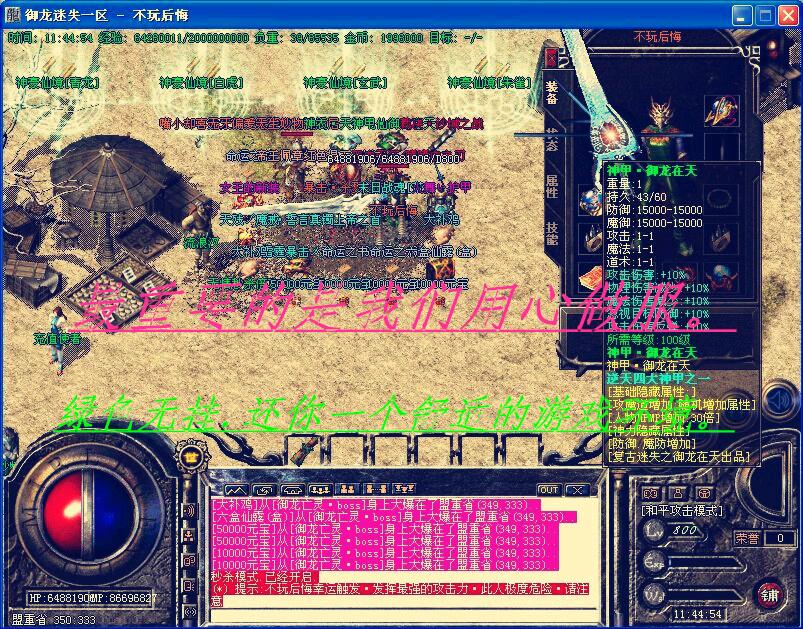Image resolution: width=803 pixels, height=629 pixels.
Task: Switch to the 属性 attributes tab
Action: (x=552, y=186)
